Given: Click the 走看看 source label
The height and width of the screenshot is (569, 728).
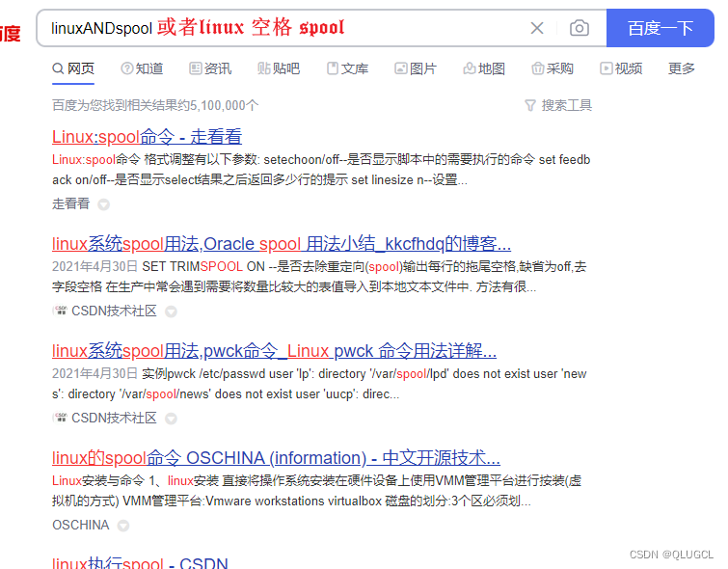Looking at the screenshot, I should [x=70, y=203].
